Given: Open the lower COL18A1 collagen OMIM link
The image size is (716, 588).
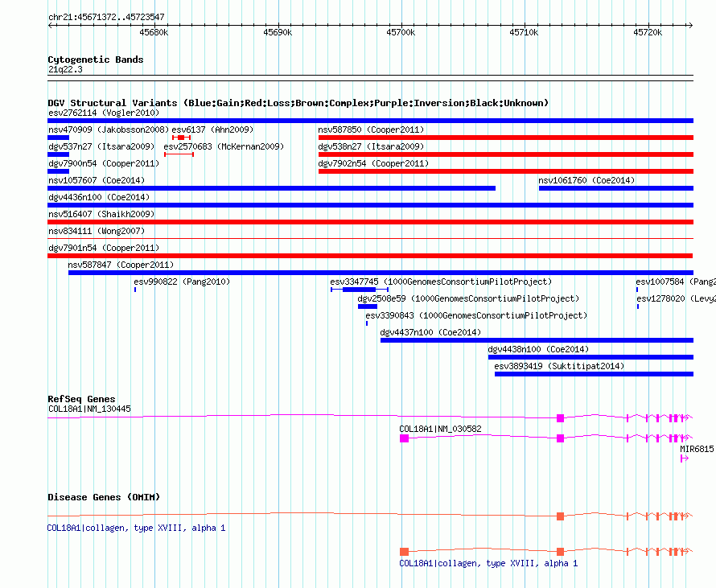Looking at the screenshot, I should click(488, 563).
